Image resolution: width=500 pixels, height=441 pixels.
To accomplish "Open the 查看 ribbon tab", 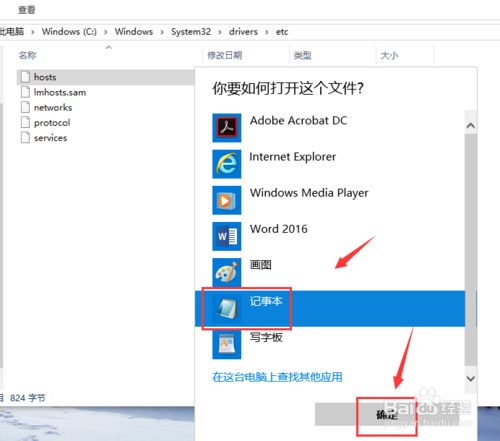I will pyautogui.click(x=27, y=10).
